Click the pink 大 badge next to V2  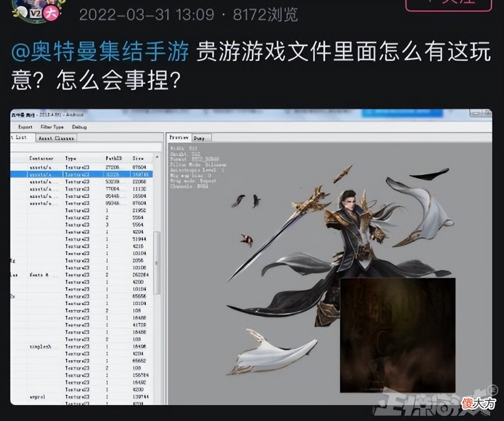tap(50, 14)
